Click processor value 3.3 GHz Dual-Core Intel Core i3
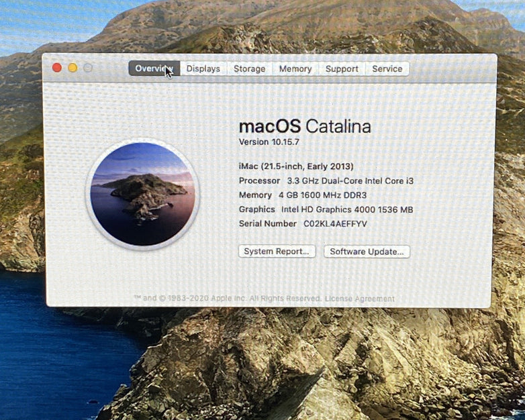Screen dimensions: 525x420 pyautogui.click(x=350, y=180)
